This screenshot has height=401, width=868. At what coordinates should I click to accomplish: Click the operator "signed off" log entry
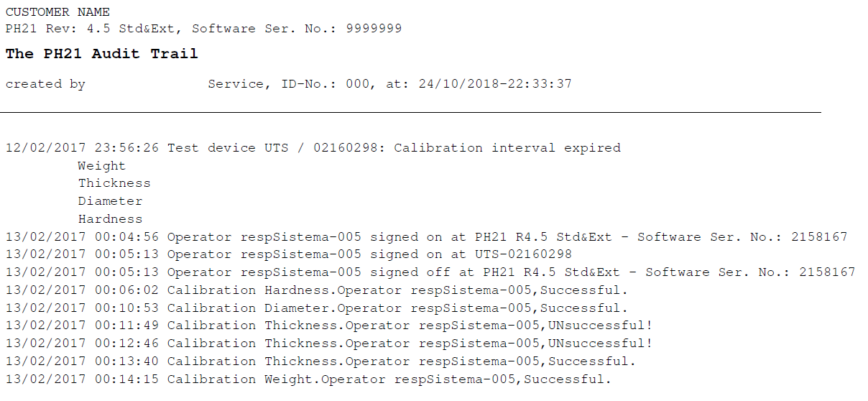click(x=430, y=272)
